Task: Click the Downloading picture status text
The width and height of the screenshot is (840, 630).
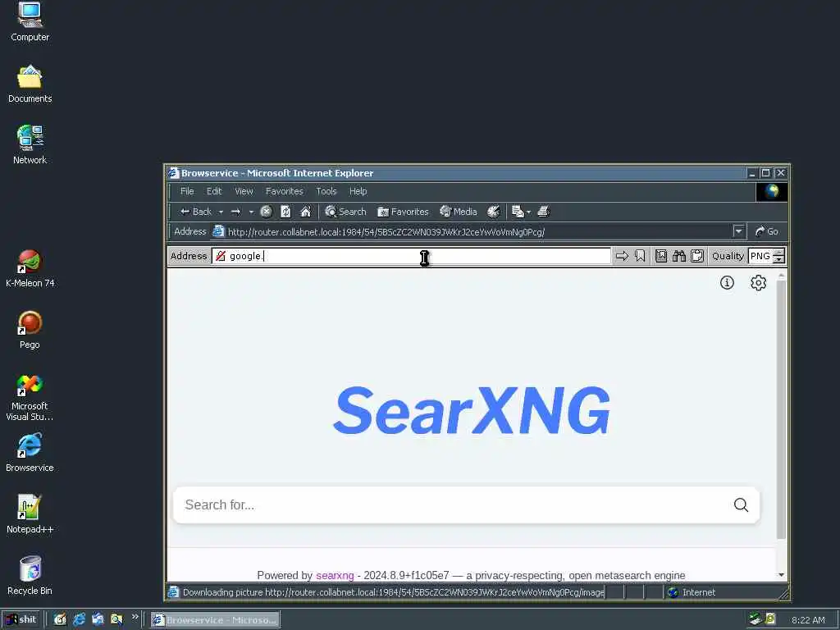Action: click(x=393, y=592)
